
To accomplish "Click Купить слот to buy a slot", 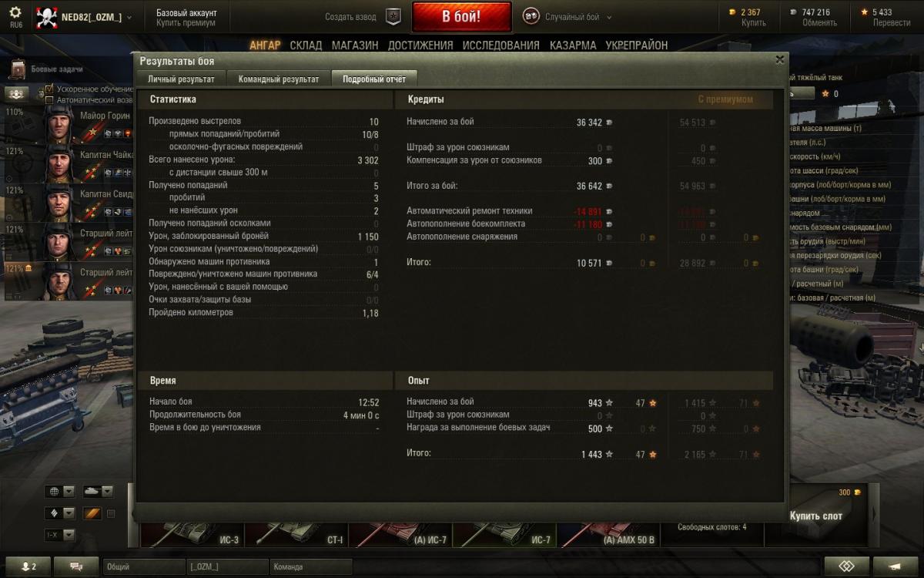I will coord(816,516).
